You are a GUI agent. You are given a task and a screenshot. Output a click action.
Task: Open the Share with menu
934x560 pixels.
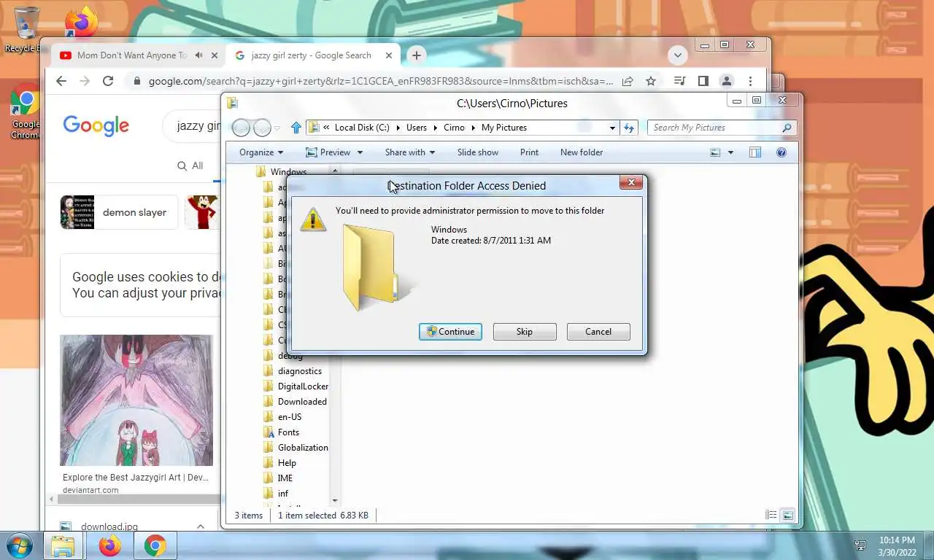tap(409, 152)
